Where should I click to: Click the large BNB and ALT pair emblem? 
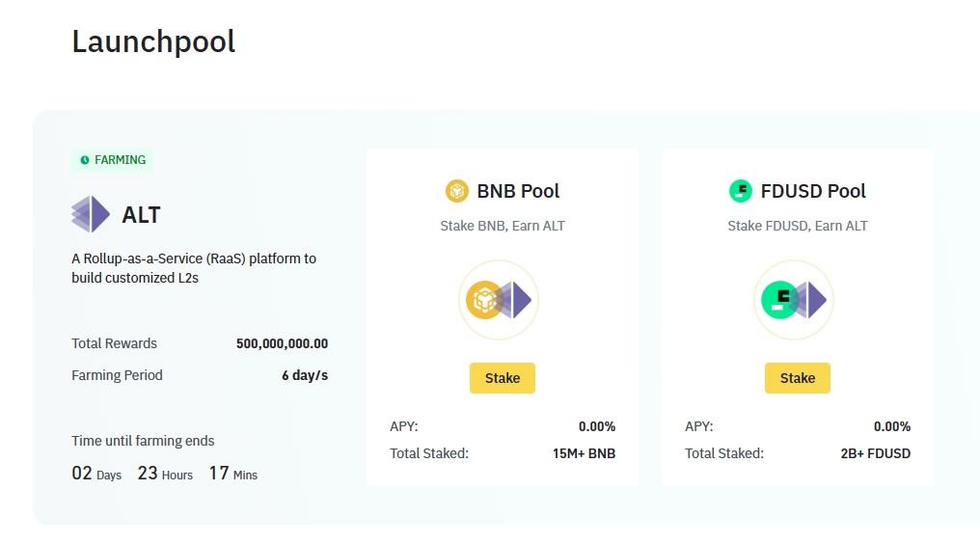coord(499,300)
